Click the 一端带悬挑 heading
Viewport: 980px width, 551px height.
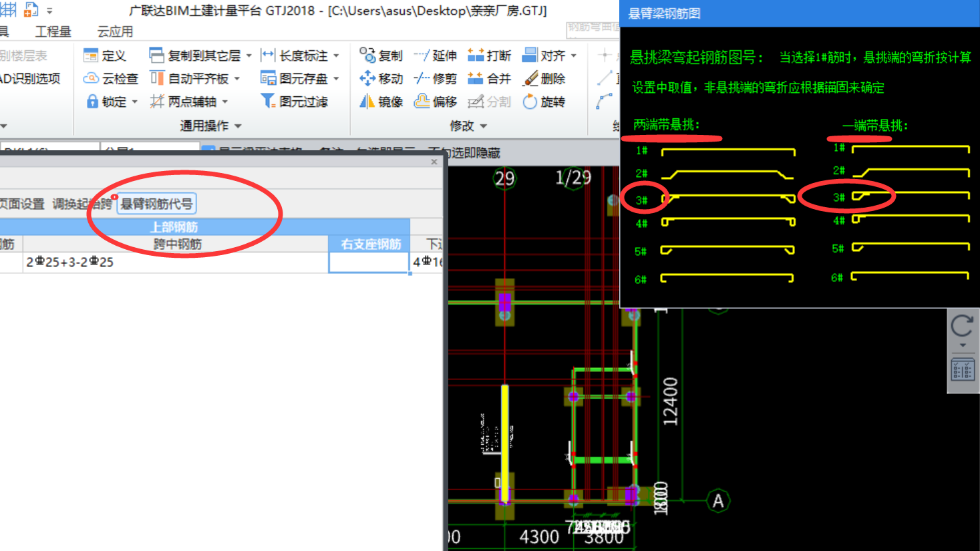(x=874, y=125)
